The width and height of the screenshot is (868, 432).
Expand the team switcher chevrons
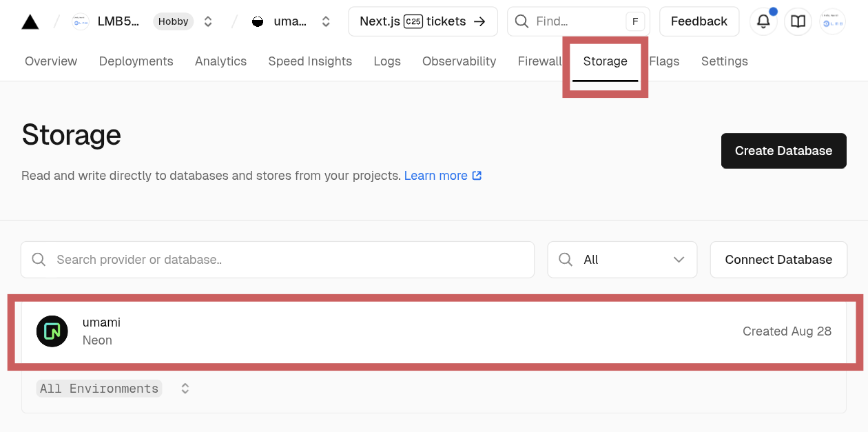click(x=208, y=22)
